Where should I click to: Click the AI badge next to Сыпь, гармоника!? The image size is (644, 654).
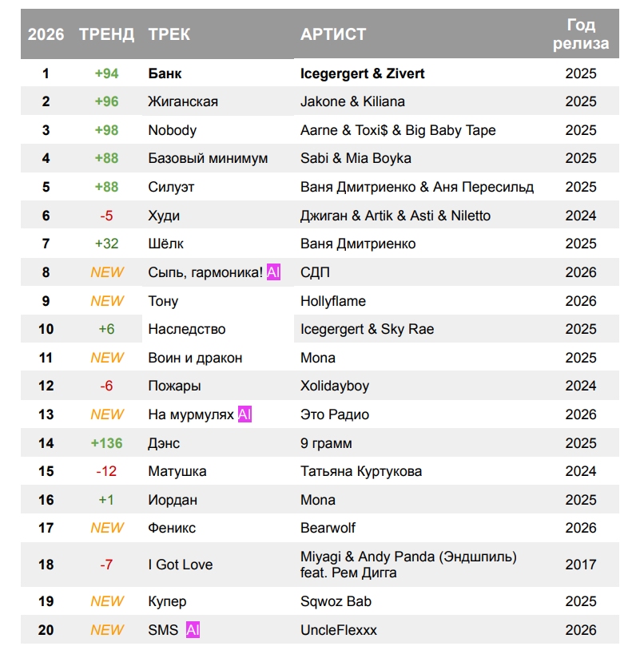tap(273, 272)
